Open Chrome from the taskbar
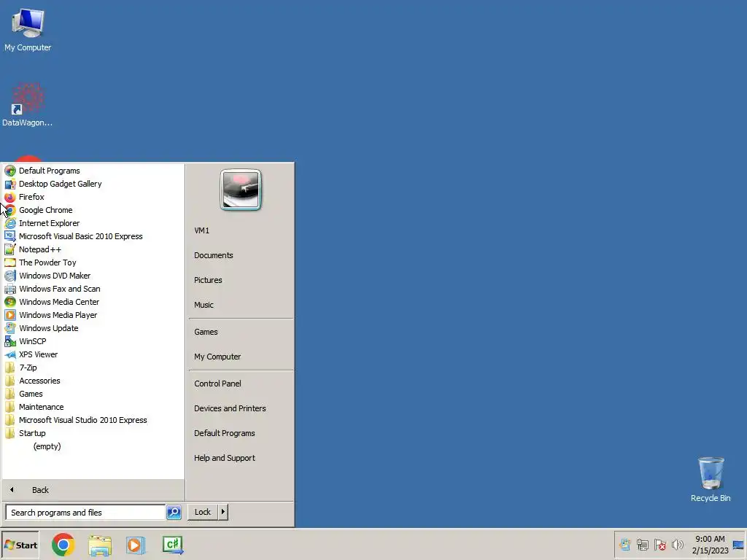This screenshot has height=560, width=747. coord(63,545)
